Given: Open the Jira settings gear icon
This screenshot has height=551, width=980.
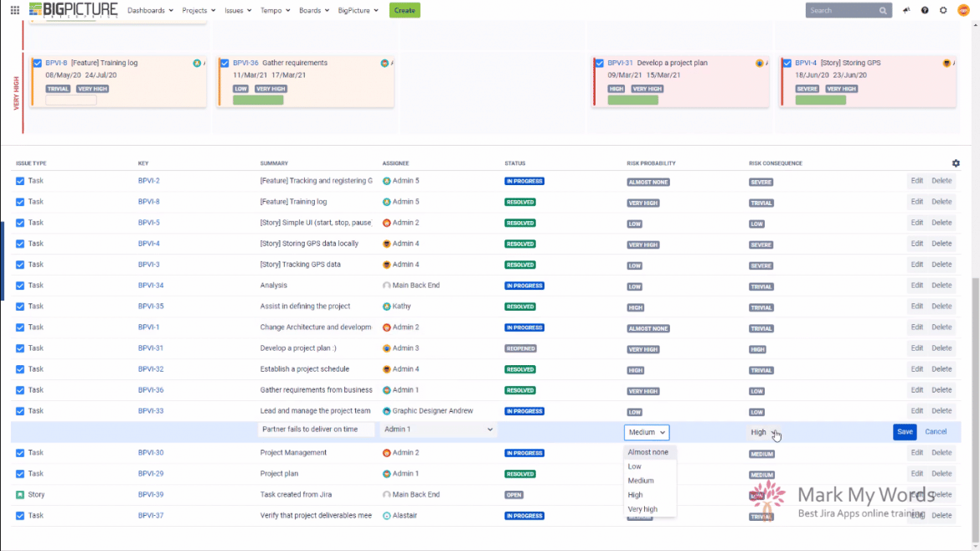Looking at the screenshot, I should click(943, 11).
